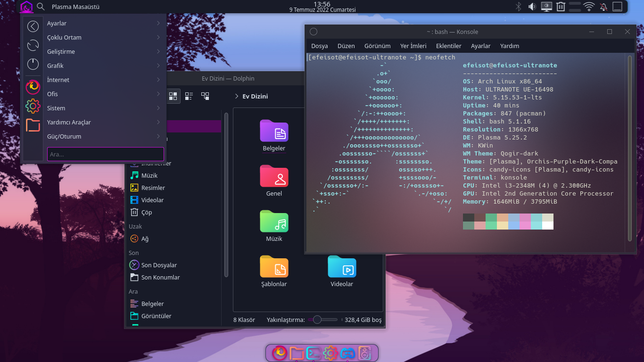Image resolution: width=644 pixels, height=362 pixels.
Task: Open the Dosya menu in Konsole
Action: pos(320,46)
